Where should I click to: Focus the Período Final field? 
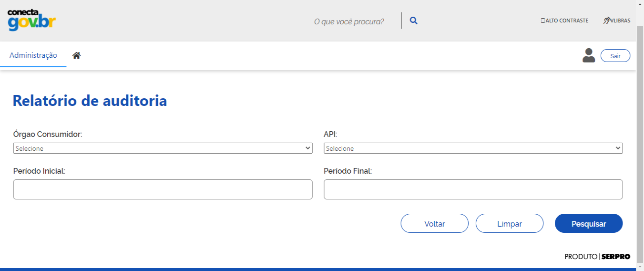point(473,189)
